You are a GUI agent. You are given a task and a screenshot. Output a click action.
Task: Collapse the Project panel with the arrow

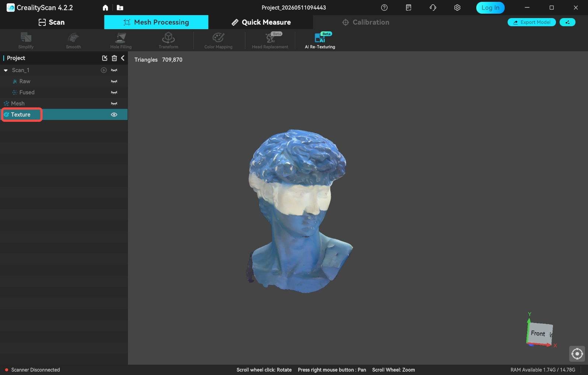pos(123,58)
